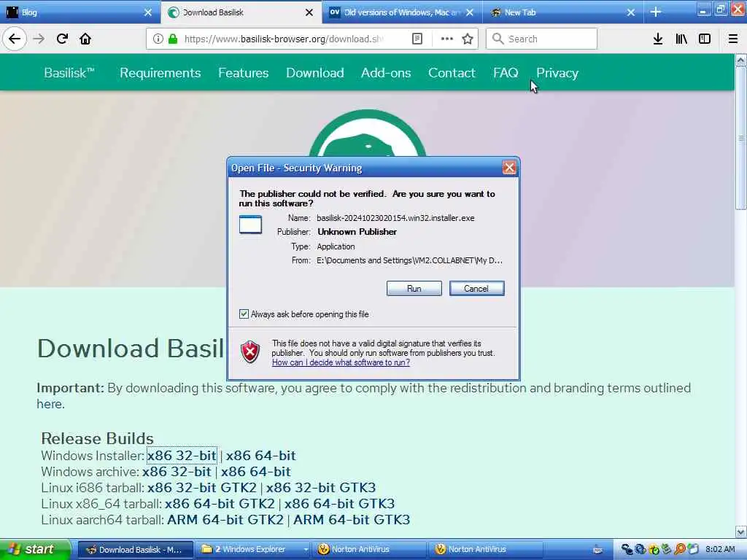Switch to Download Basilisk taskbar button
Viewport: 747px width, 560px height.
[x=135, y=550]
